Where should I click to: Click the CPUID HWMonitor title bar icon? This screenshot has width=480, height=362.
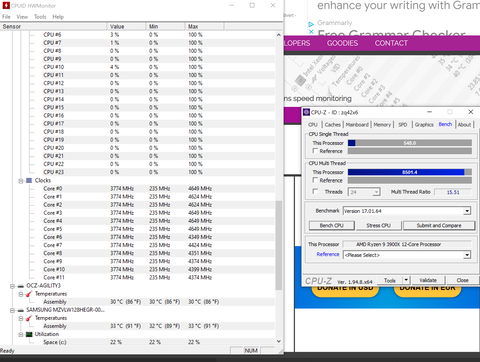[6, 6]
